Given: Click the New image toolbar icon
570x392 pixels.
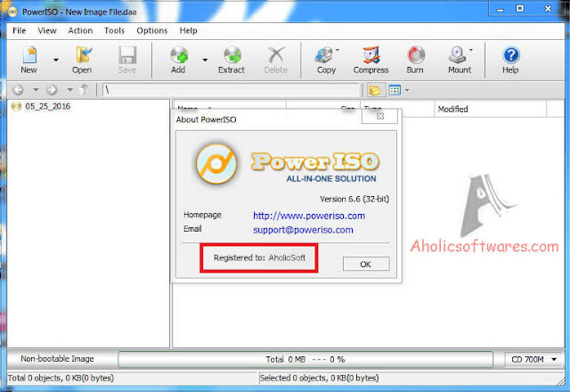Looking at the screenshot, I should 29,60.
